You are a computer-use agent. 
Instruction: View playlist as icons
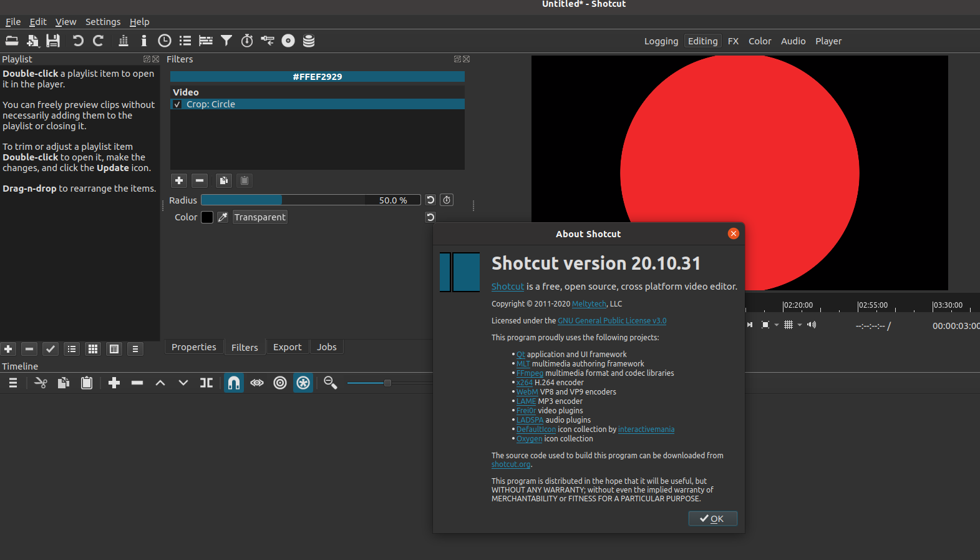pyautogui.click(x=114, y=349)
